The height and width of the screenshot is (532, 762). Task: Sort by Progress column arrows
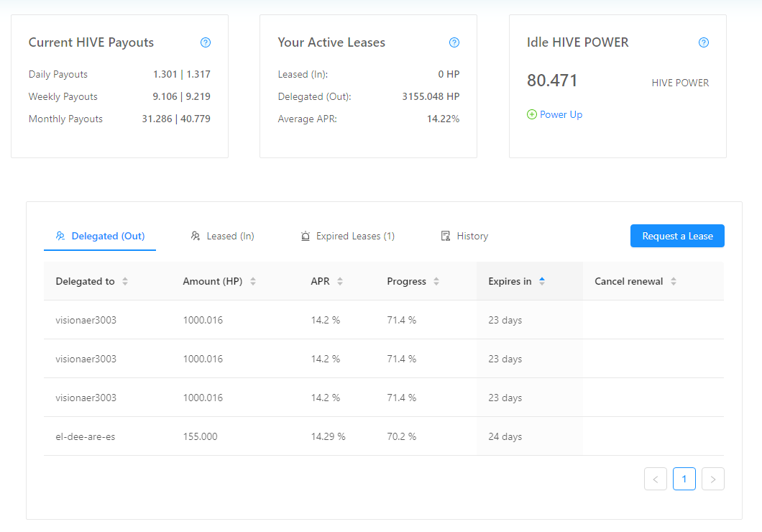(436, 281)
